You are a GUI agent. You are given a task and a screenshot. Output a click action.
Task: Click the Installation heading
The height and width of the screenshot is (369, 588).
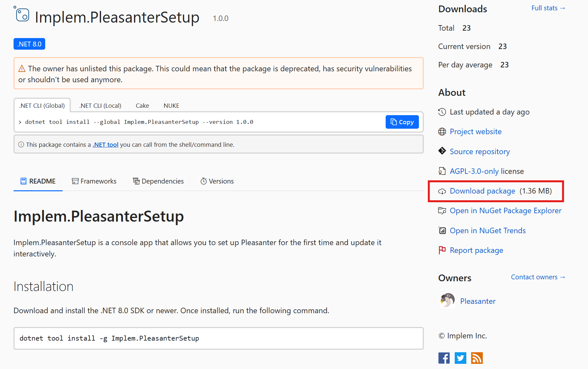coord(44,286)
